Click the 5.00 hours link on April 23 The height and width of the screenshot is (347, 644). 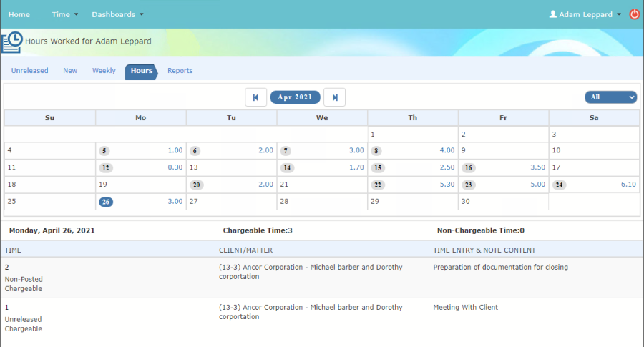(537, 185)
